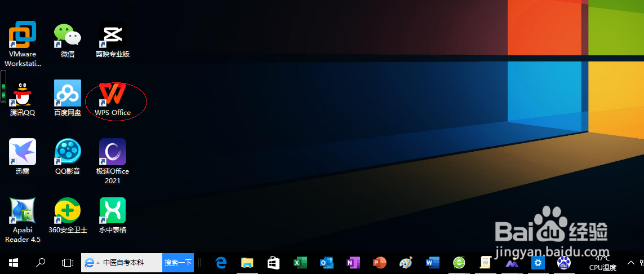Open File Explorer on the taskbar
This screenshot has width=644, height=274.
point(247,263)
